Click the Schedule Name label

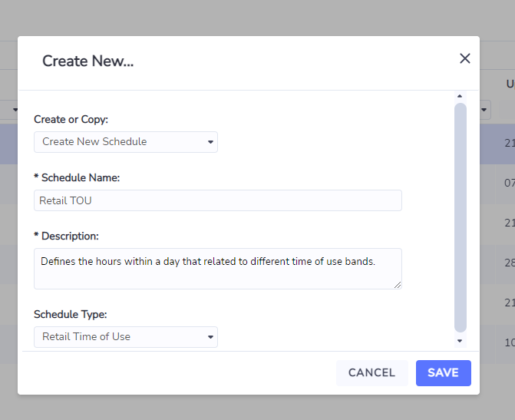coord(77,178)
